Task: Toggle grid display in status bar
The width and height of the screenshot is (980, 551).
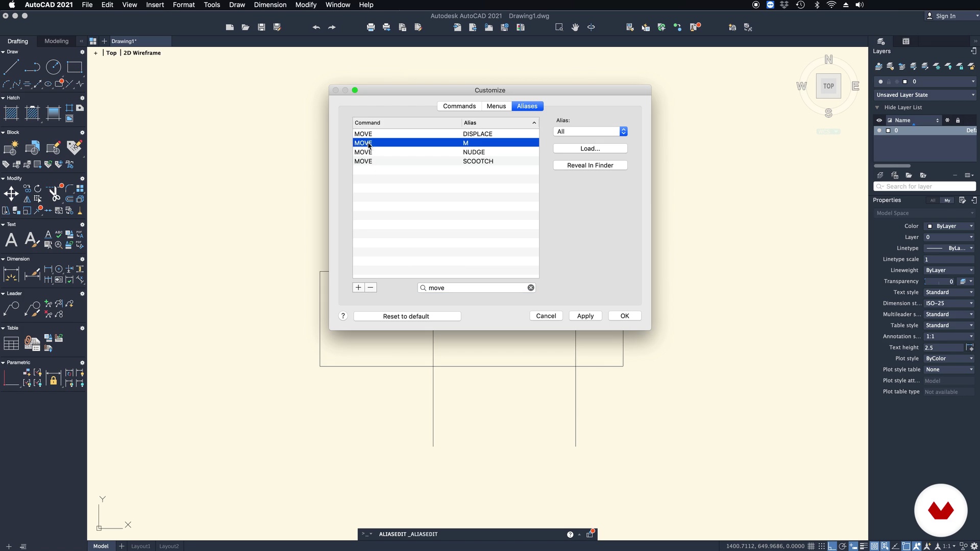Action: 811,546
